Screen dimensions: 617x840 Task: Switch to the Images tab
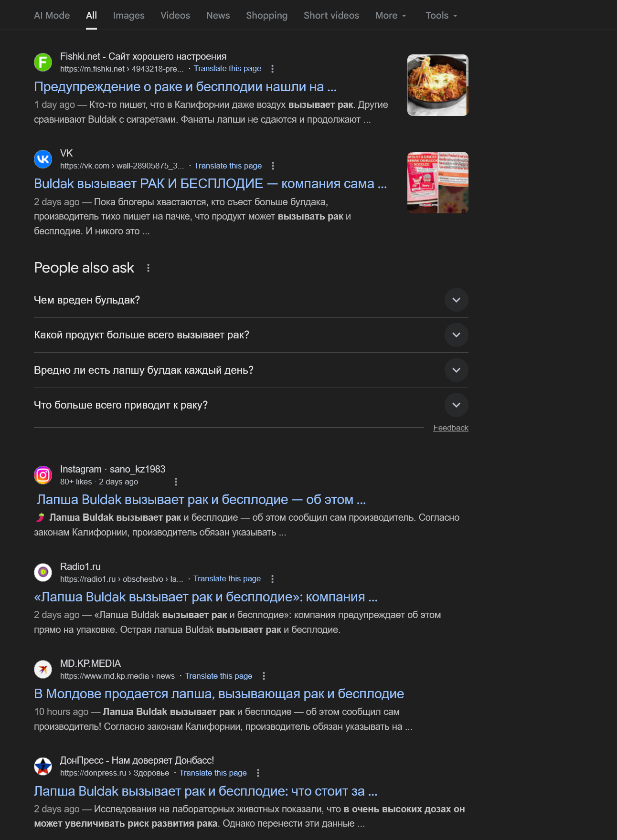point(128,15)
